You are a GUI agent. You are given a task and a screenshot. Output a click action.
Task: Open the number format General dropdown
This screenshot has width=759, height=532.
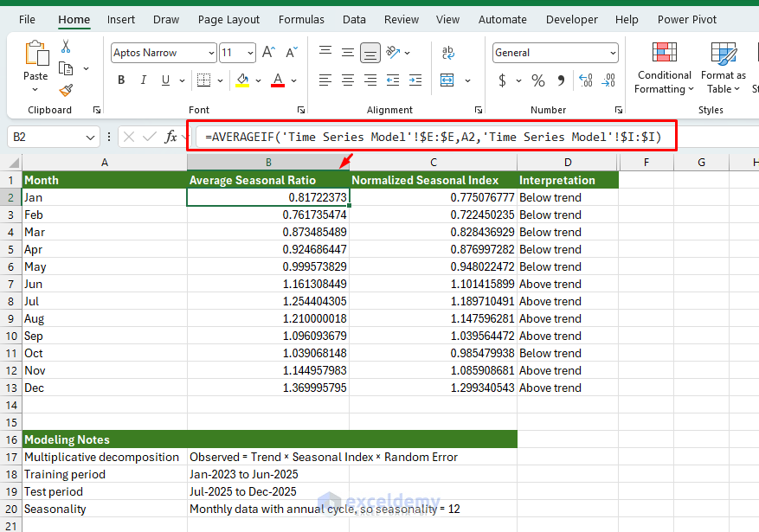tap(613, 53)
